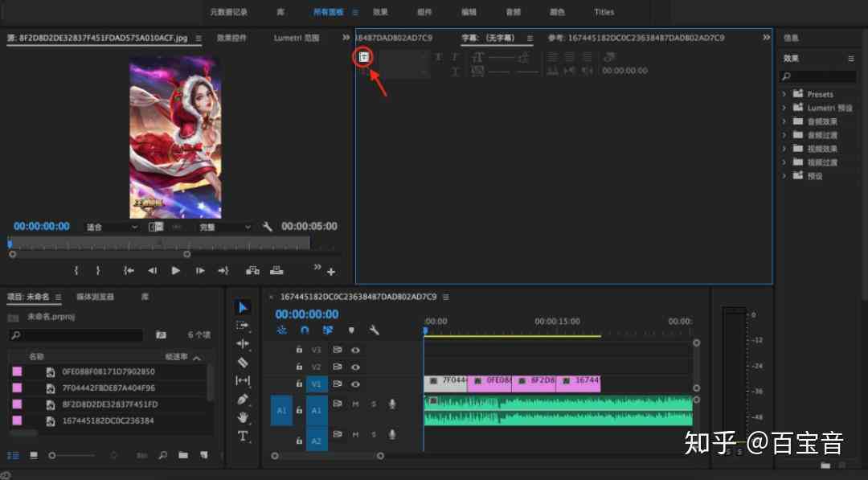Mute audio track A2

coord(355,435)
